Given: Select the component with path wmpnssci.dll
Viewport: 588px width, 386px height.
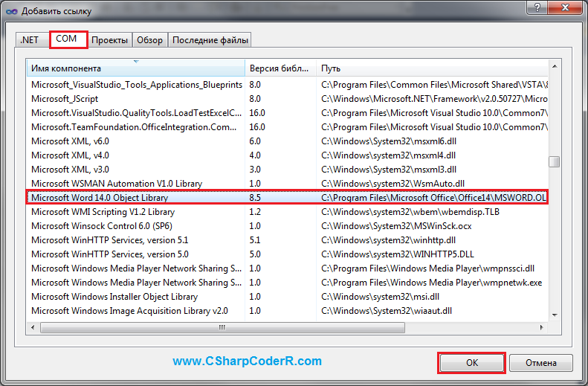Looking at the screenshot, I should click(x=287, y=268).
